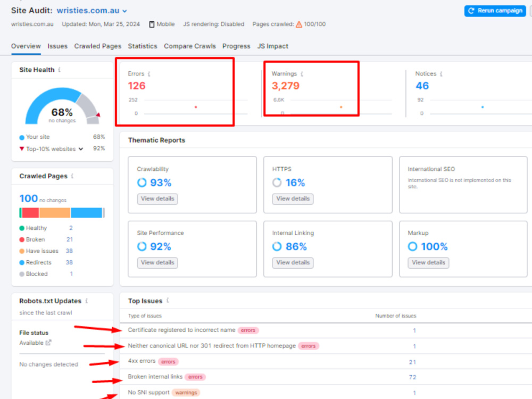View details for HTTPS report

pyautogui.click(x=293, y=199)
